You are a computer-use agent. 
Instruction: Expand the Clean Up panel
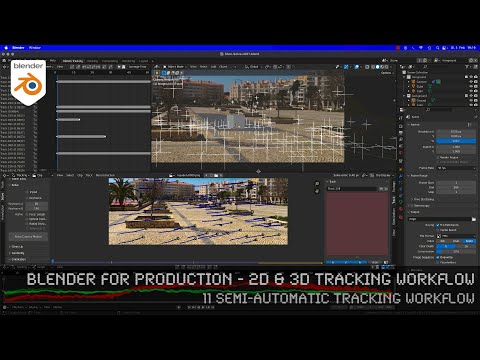(17, 247)
